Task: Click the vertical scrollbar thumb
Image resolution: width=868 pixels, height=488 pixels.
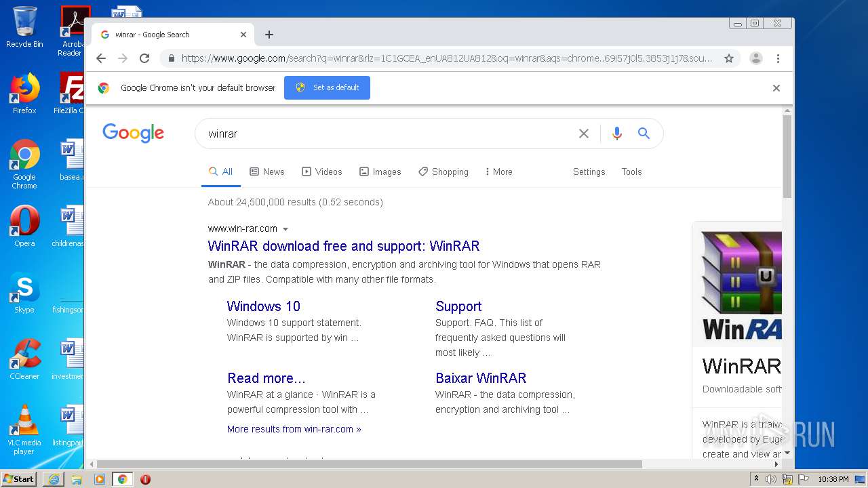Action: point(787,157)
